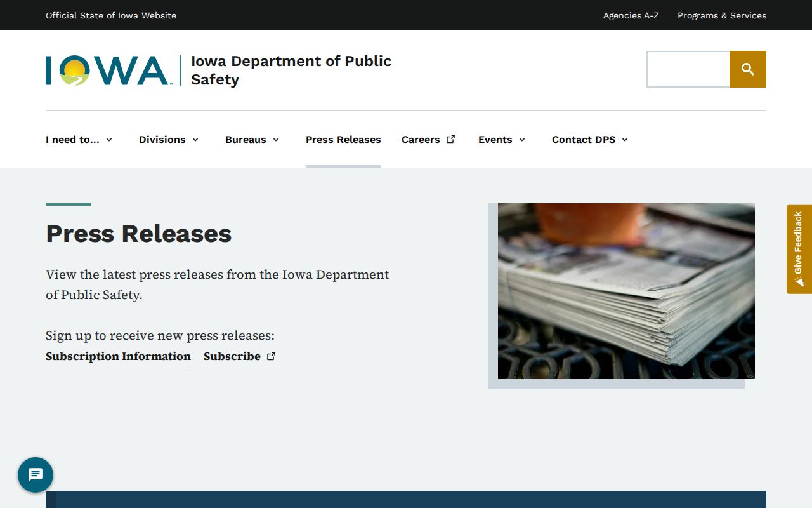Viewport: 812px width, 508px height.
Task: Click the "Sign up to receive new press releases" text
Action: pyautogui.click(x=160, y=335)
